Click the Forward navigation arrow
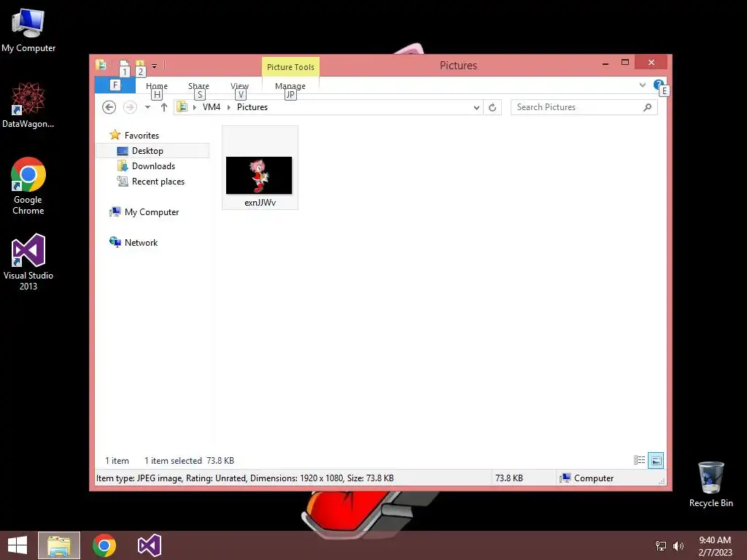The height and width of the screenshot is (560, 747). coord(130,107)
